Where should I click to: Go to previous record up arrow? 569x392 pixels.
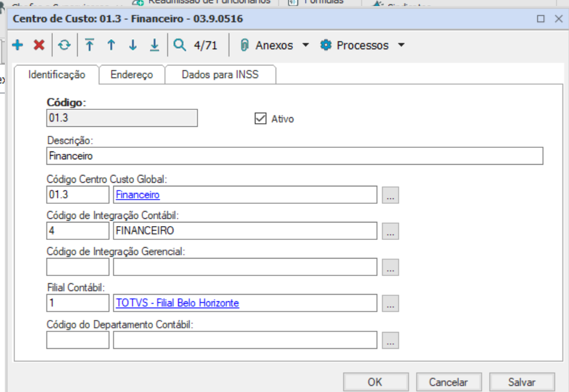click(111, 45)
